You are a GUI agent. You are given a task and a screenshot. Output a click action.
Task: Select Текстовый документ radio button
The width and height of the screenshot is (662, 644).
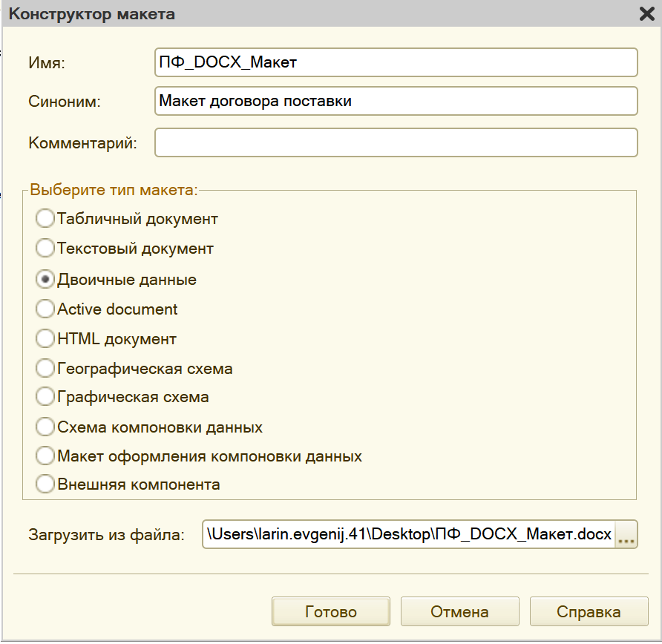(45, 248)
